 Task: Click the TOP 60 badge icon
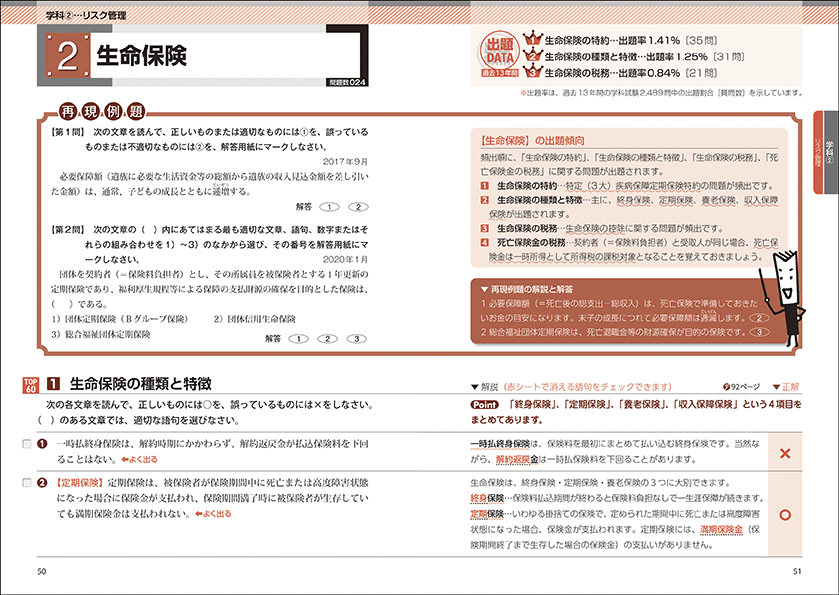[30, 385]
